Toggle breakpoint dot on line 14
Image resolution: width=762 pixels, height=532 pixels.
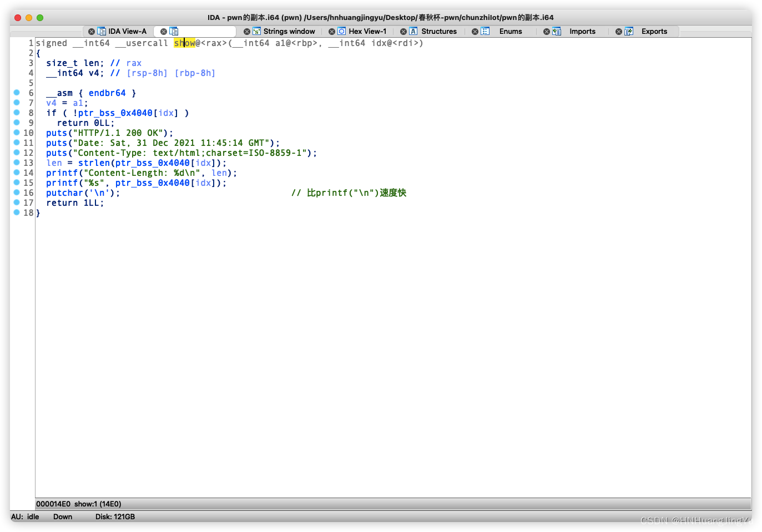click(x=17, y=173)
